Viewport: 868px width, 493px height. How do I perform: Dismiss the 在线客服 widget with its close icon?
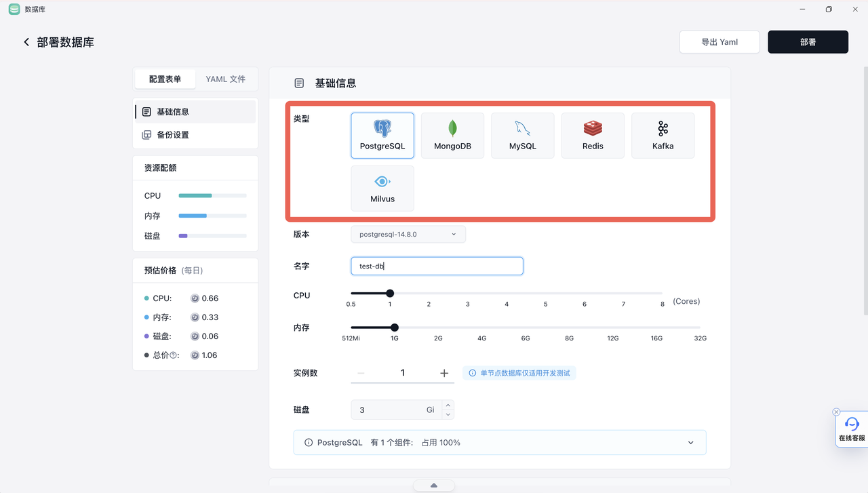click(836, 412)
